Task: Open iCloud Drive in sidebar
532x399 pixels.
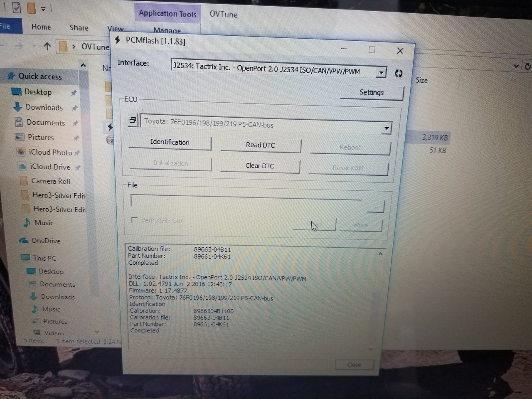Action: pyautogui.click(x=50, y=167)
